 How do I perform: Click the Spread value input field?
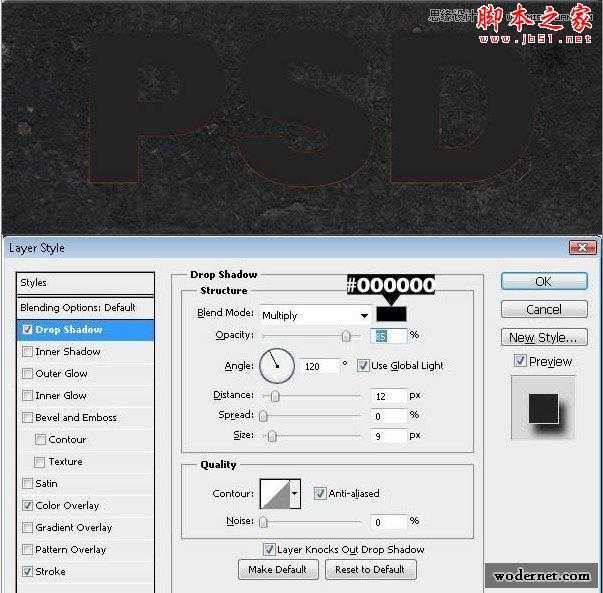coord(388,416)
